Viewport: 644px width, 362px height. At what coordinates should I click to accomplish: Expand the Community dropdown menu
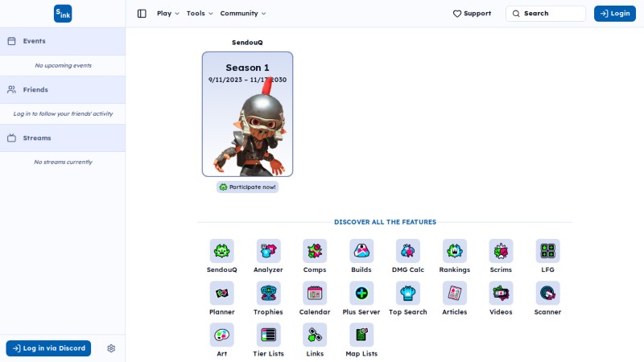[243, 14]
